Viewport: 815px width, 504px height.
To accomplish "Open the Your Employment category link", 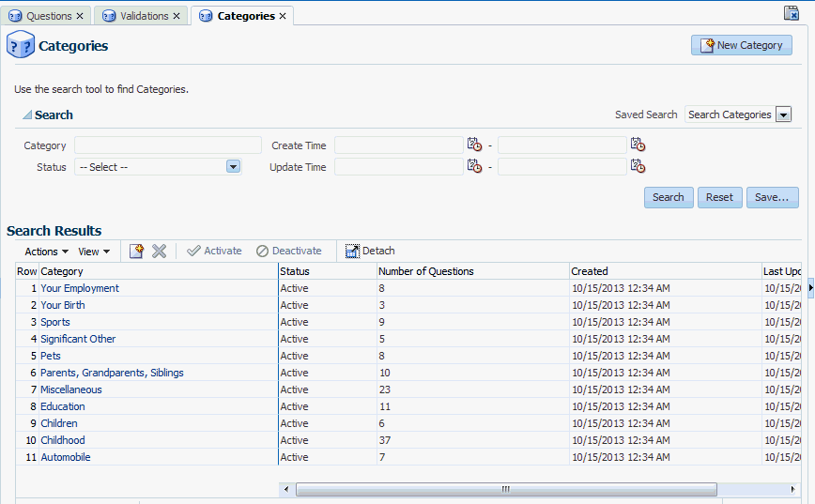I will 80,288.
